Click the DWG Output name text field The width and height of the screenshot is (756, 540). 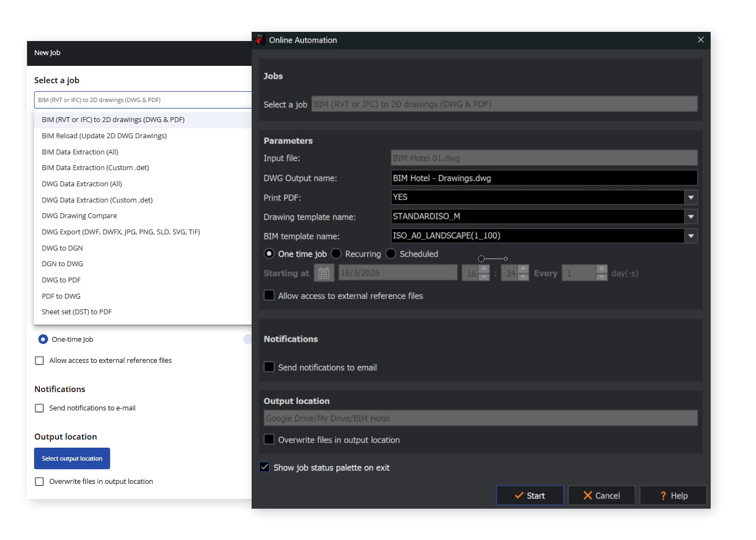coord(543,178)
